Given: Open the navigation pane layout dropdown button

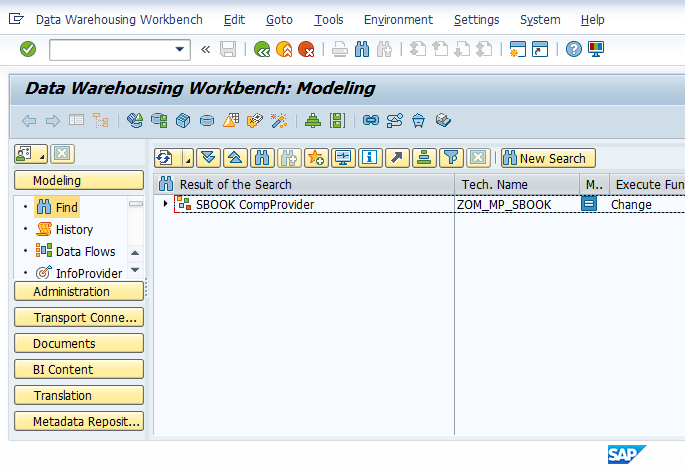Looking at the screenshot, I should [31, 154].
